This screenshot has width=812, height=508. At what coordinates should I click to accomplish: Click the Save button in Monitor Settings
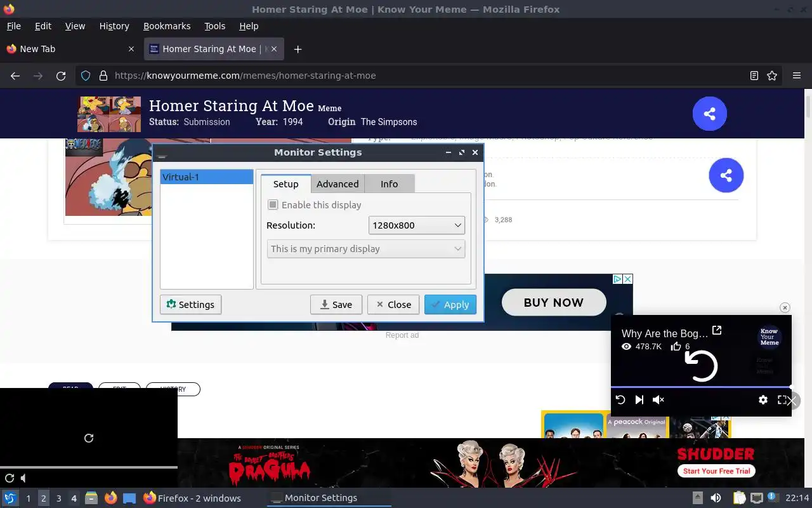[x=336, y=305]
